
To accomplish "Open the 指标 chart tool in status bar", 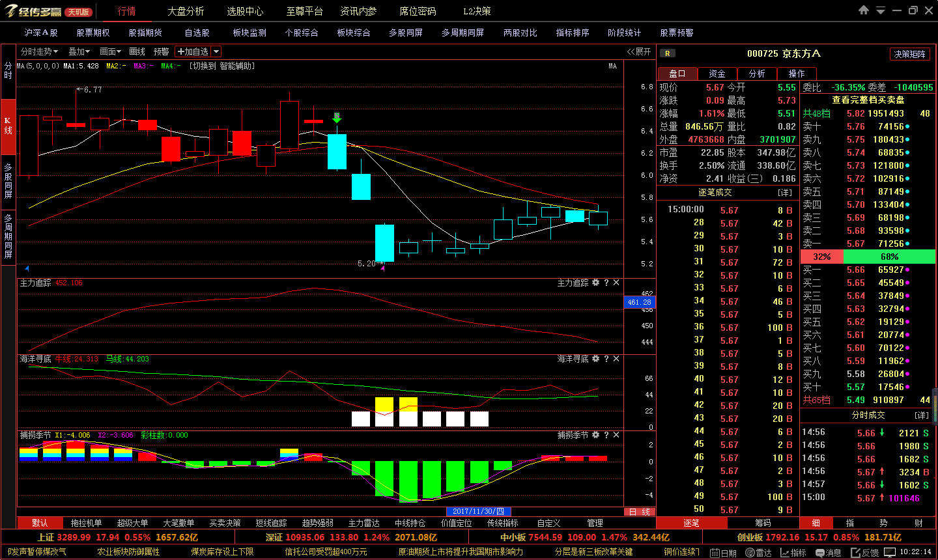I will point(793,553).
